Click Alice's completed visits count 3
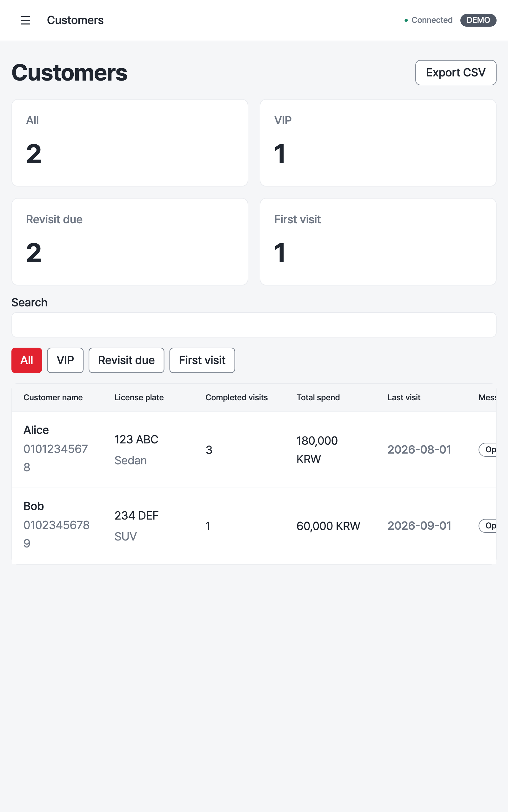 click(209, 450)
